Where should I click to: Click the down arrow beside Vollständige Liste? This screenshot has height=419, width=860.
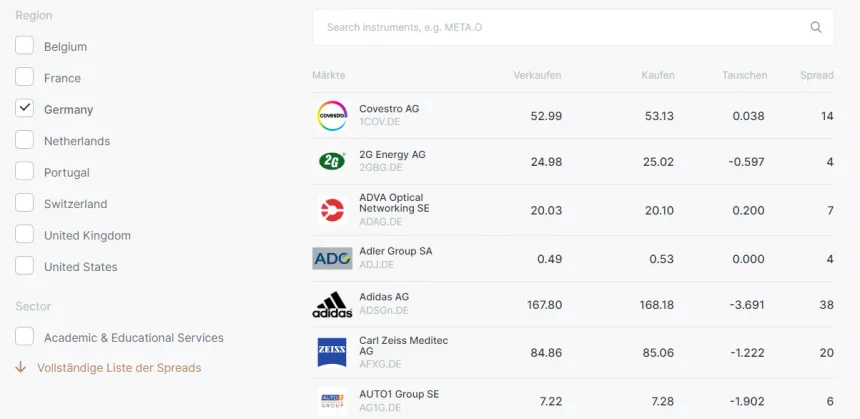(20, 367)
